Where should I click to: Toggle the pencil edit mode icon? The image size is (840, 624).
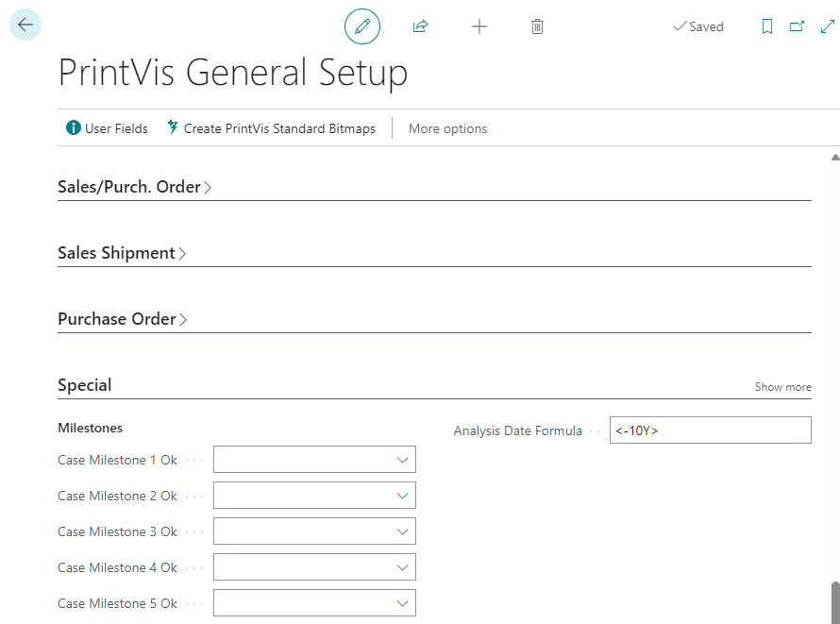coord(362,26)
